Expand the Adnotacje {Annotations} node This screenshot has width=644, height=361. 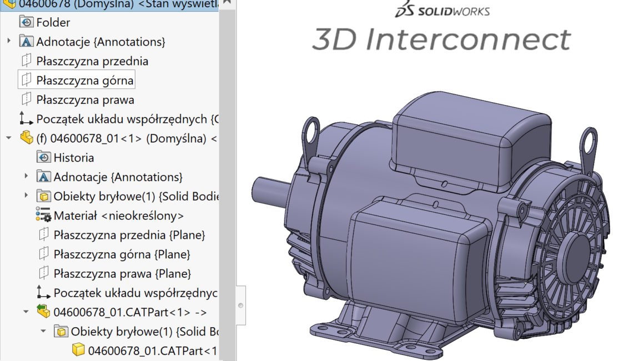[9, 41]
